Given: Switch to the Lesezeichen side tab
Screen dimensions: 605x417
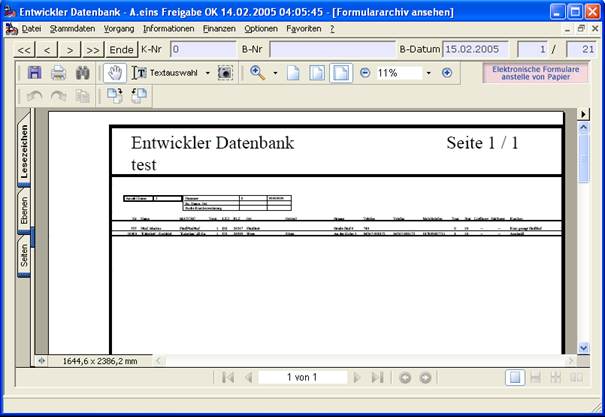Looking at the screenshot, I should click(x=24, y=151).
